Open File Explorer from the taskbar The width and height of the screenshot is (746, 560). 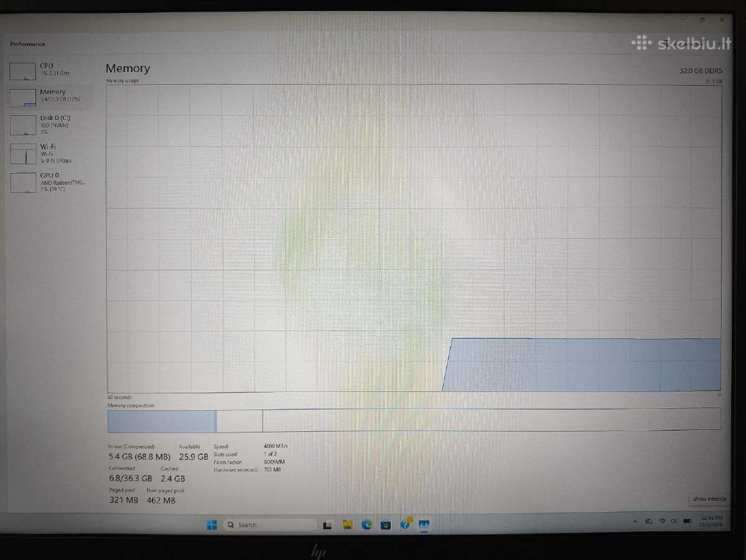(x=347, y=525)
